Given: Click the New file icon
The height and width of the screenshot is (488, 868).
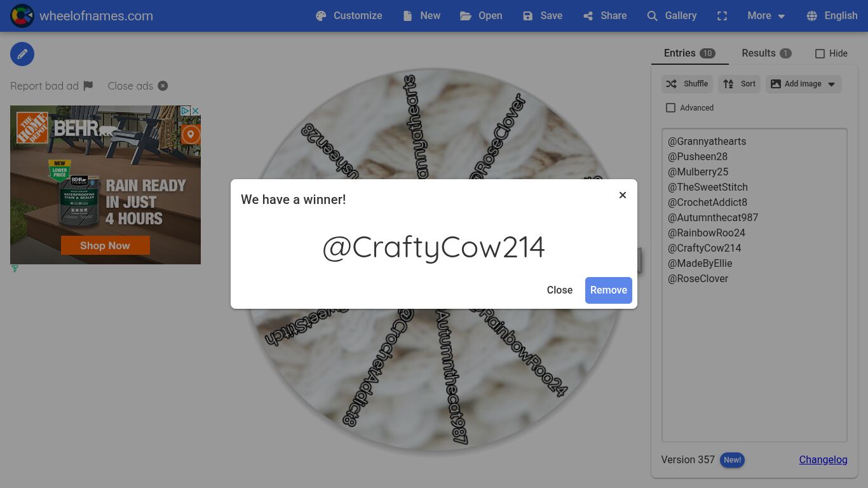Looking at the screenshot, I should tap(407, 16).
